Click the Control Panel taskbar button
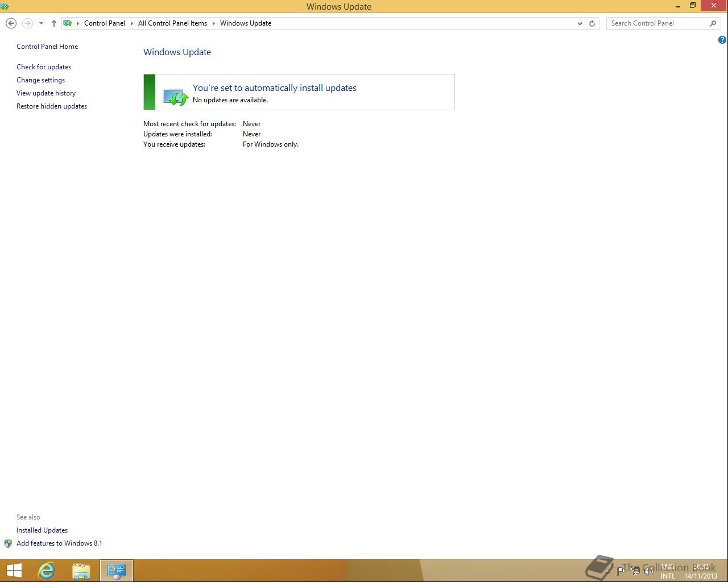The image size is (728, 582). (117, 571)
